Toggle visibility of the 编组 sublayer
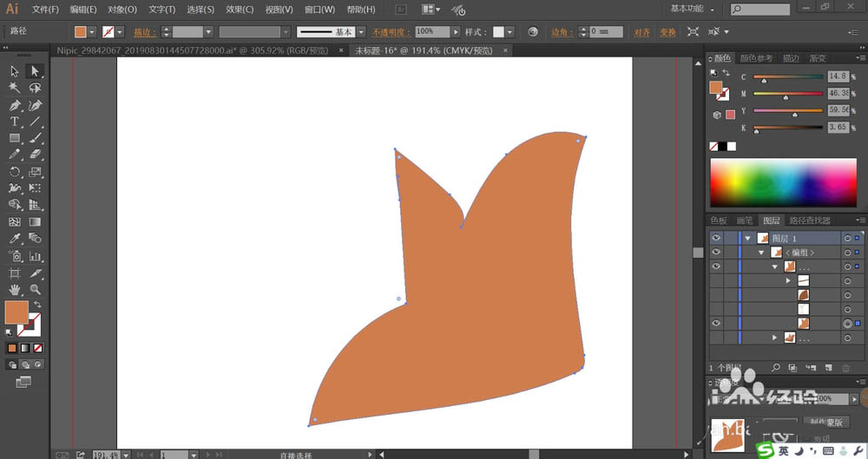The width and height of the screenshot is (868, 459). (716, 252)
